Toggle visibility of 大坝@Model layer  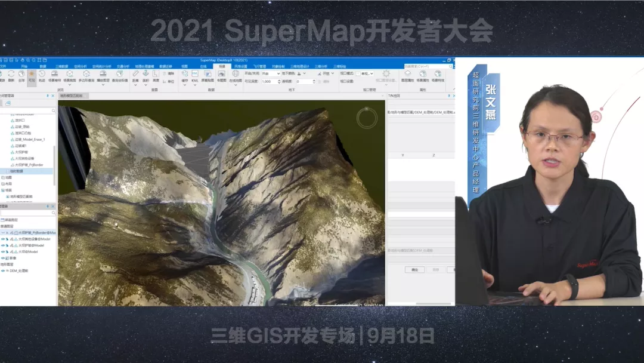point(3,251)
